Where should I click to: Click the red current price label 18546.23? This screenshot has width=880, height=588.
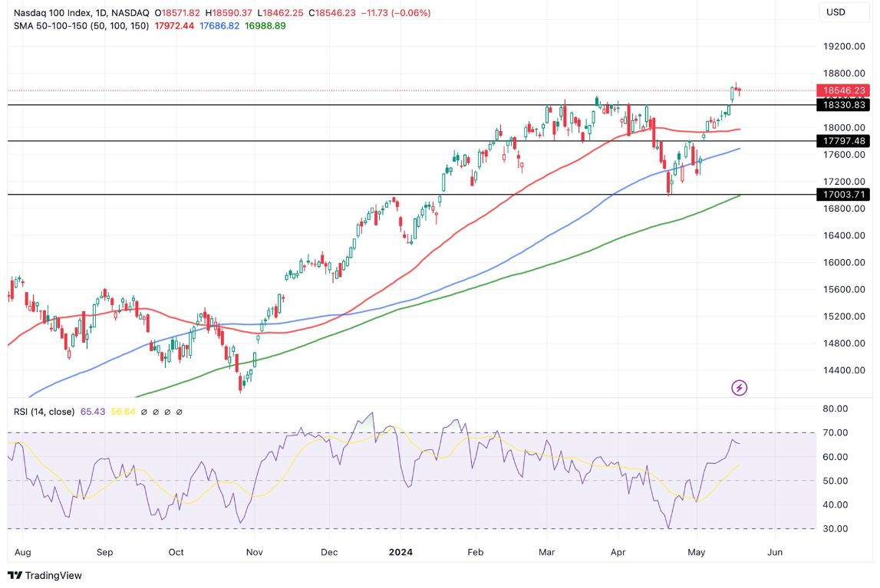[842, 90]
